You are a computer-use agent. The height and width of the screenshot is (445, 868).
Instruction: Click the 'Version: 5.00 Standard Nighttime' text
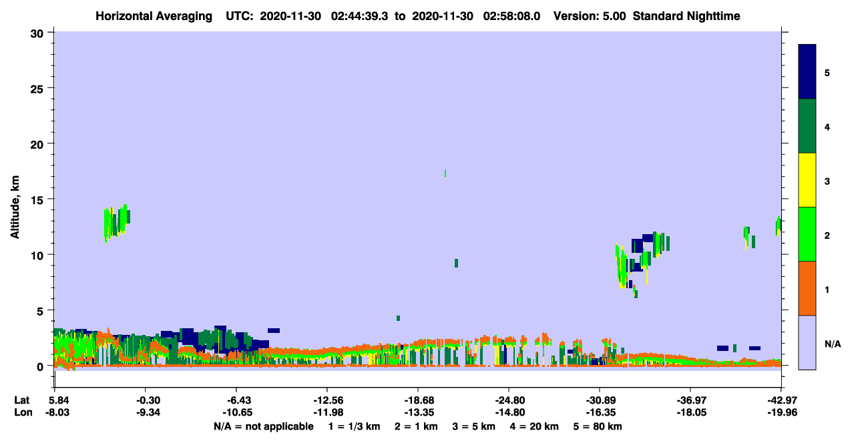(x=646, y=16)
